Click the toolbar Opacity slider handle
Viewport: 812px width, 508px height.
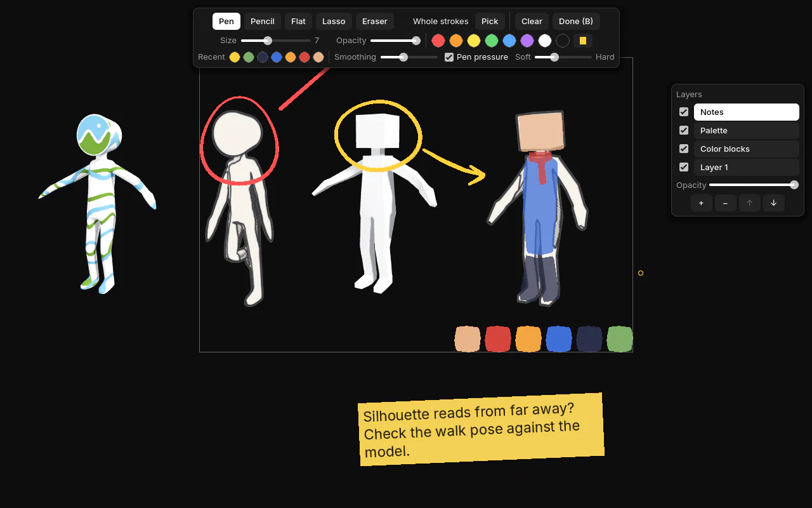click(x=416, y=41)
